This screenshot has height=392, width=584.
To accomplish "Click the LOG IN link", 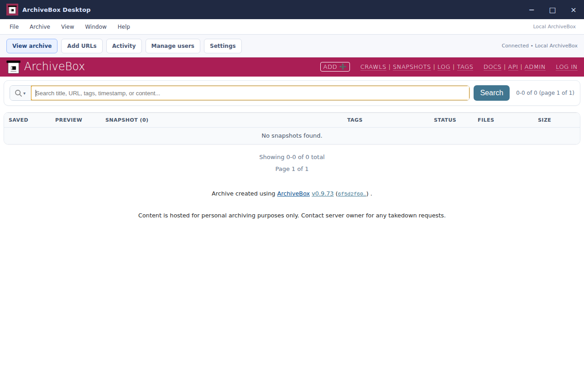I will click(x=566, y=67).
